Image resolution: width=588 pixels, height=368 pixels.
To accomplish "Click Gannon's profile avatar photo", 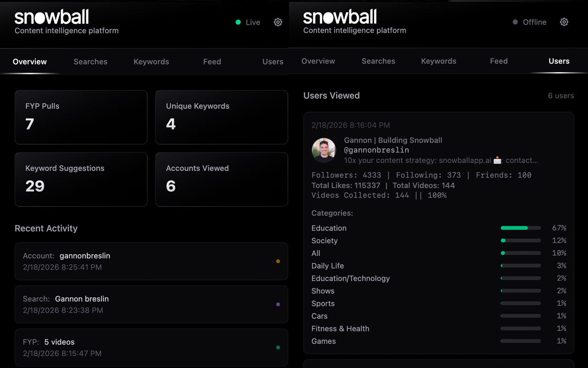I will (x=324, y=150).
